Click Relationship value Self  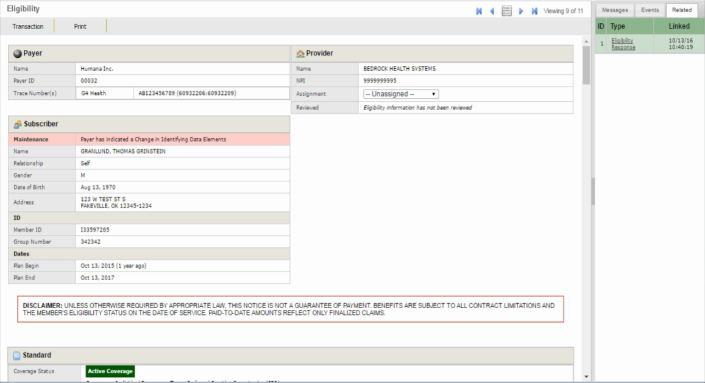coord(85,164)
